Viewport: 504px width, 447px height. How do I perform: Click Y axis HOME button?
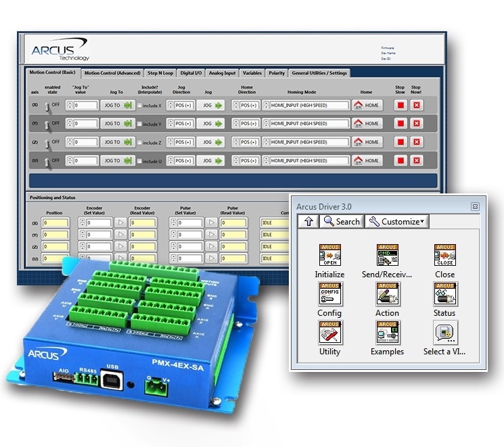(367, 123)
